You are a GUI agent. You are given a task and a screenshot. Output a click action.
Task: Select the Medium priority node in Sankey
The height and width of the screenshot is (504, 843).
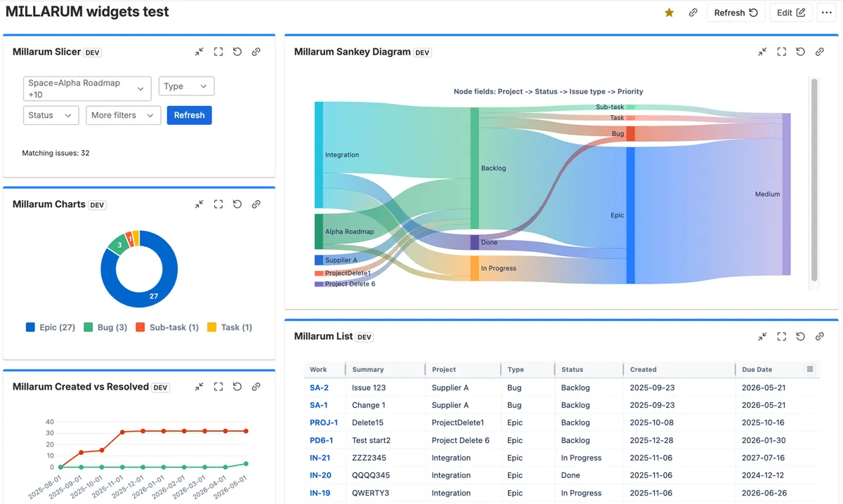click(x=786, y=194)
